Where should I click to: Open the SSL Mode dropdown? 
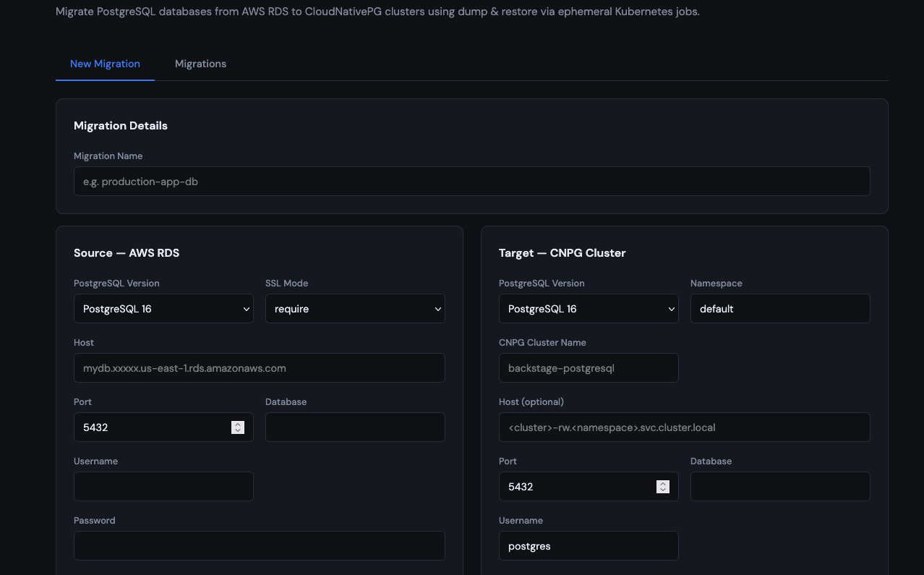355,309
